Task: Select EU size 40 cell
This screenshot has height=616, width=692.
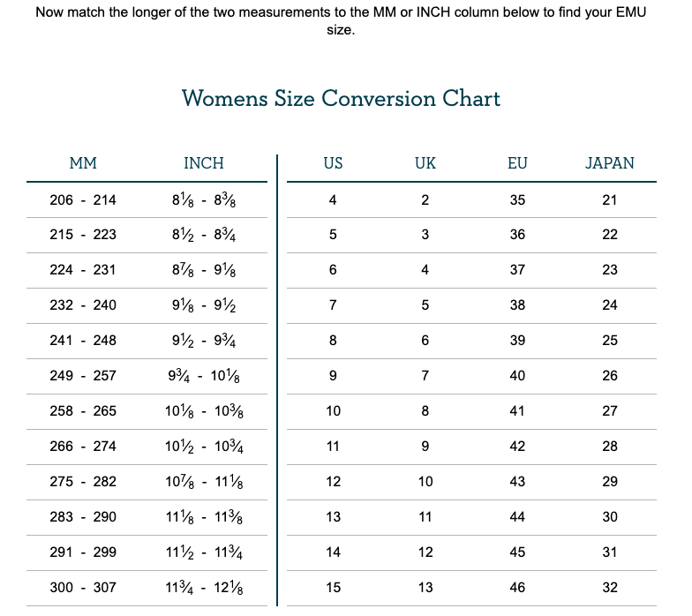Action: tap(517, 376)
